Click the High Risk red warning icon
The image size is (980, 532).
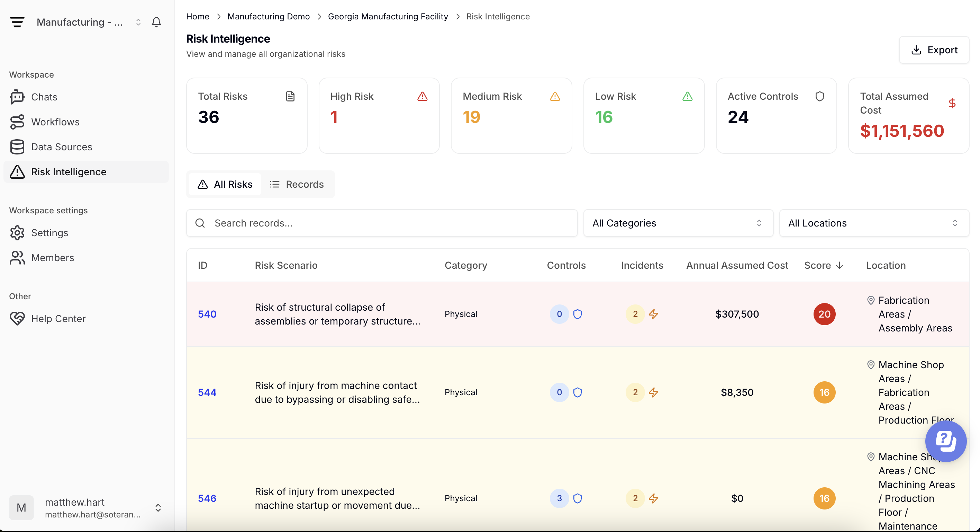[422, 96]
